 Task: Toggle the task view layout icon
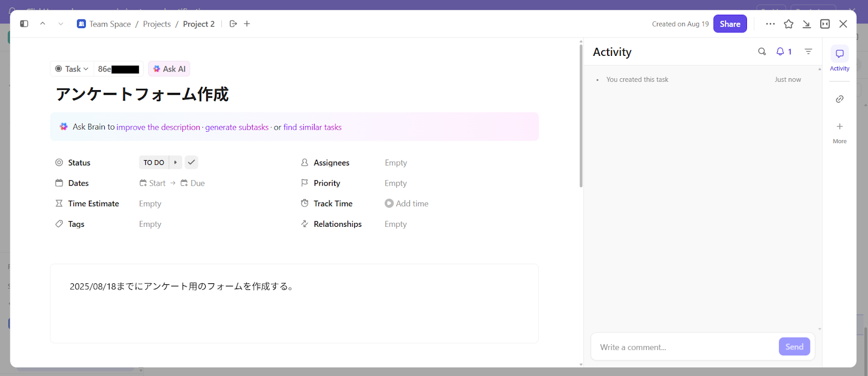(x=825, y=24)
